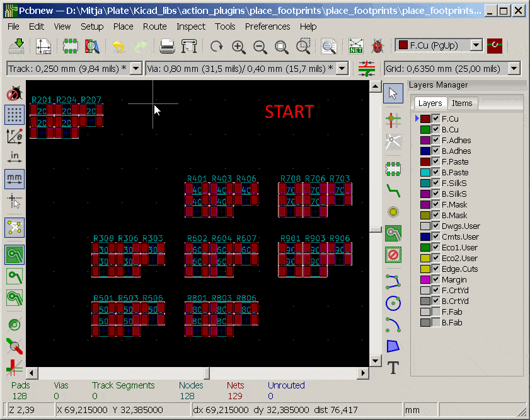Viewport: 530px width, 420px height.
Task: Toggle Dwgs.User layer visibility checkbox
Action: coord(435,226)
